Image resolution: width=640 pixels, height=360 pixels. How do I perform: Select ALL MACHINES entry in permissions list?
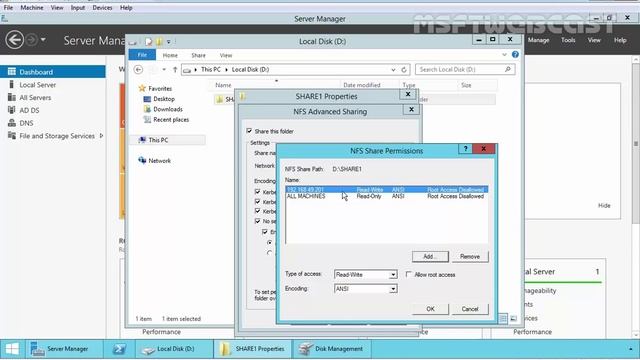tap(387, 196)
